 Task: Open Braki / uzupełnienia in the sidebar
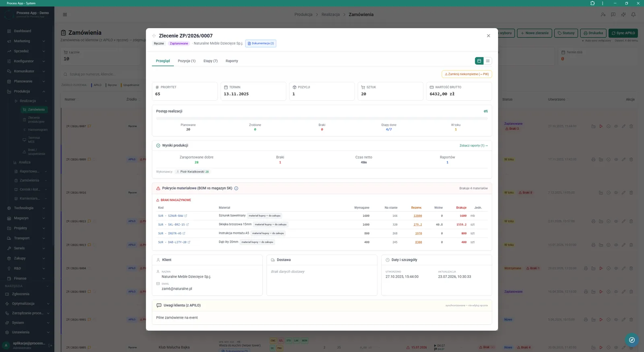[x=34, y=152]
